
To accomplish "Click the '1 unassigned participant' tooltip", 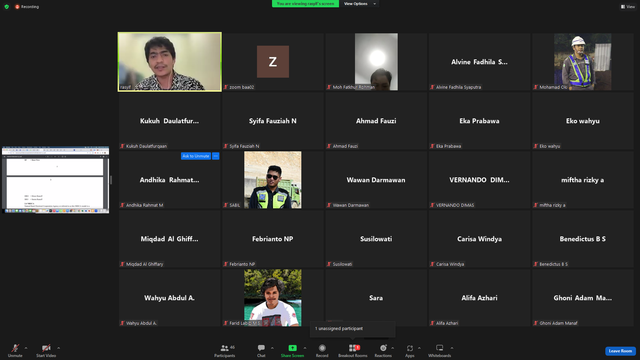I will [x=353, y=329].
